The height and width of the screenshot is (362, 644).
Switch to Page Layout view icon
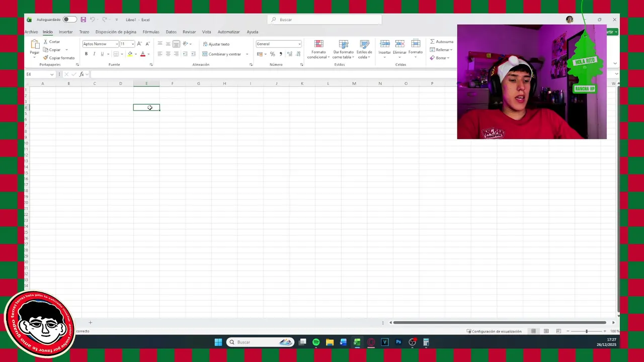pos(546,331)
